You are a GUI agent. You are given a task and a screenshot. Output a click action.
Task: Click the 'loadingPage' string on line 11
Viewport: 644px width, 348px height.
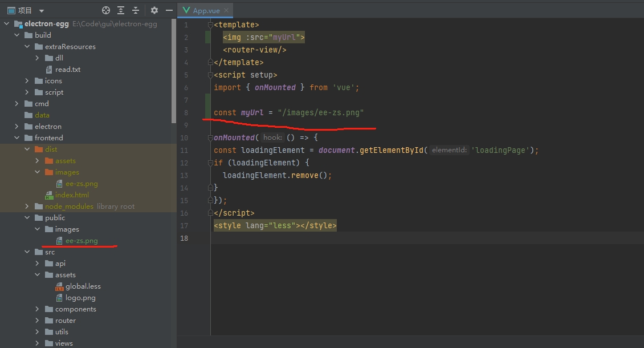click(x=500, y=151)
